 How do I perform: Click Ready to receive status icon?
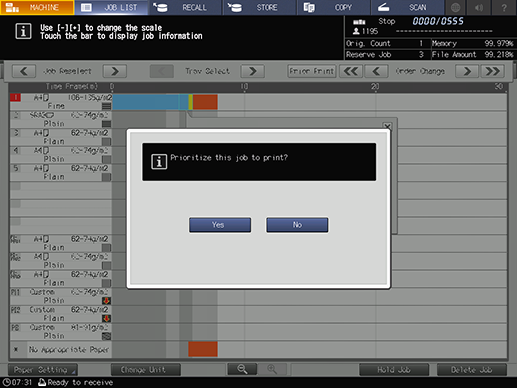[42, 382]
